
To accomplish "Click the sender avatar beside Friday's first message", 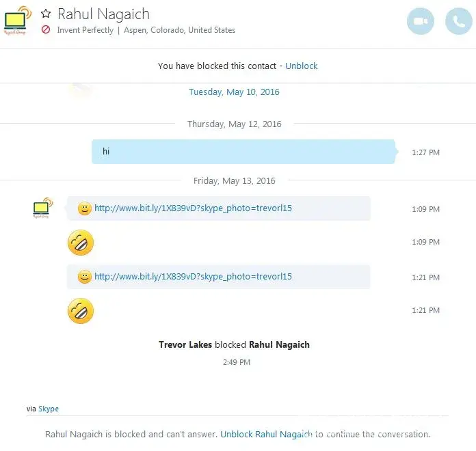I will tap(42, 208).
